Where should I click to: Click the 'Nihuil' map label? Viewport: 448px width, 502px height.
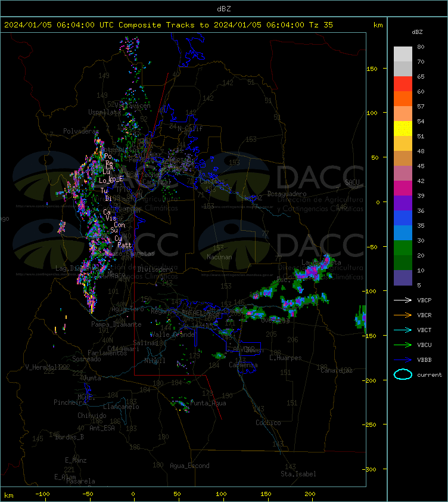(x=154, y=361)
